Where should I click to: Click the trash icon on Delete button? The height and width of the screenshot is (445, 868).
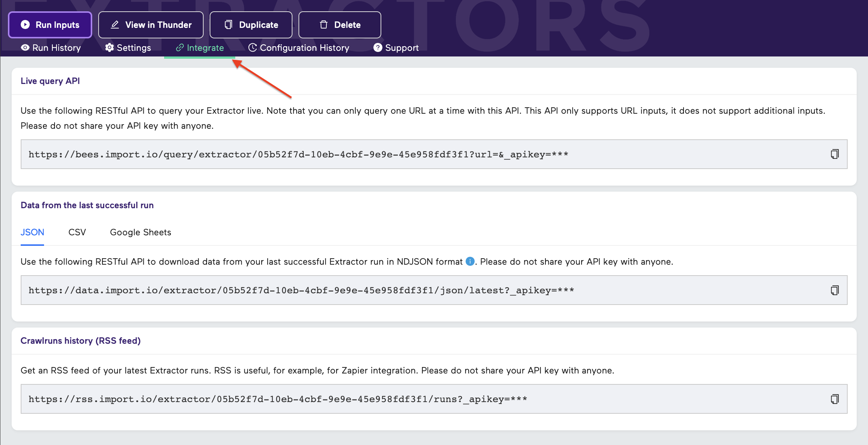pos(323,24)
